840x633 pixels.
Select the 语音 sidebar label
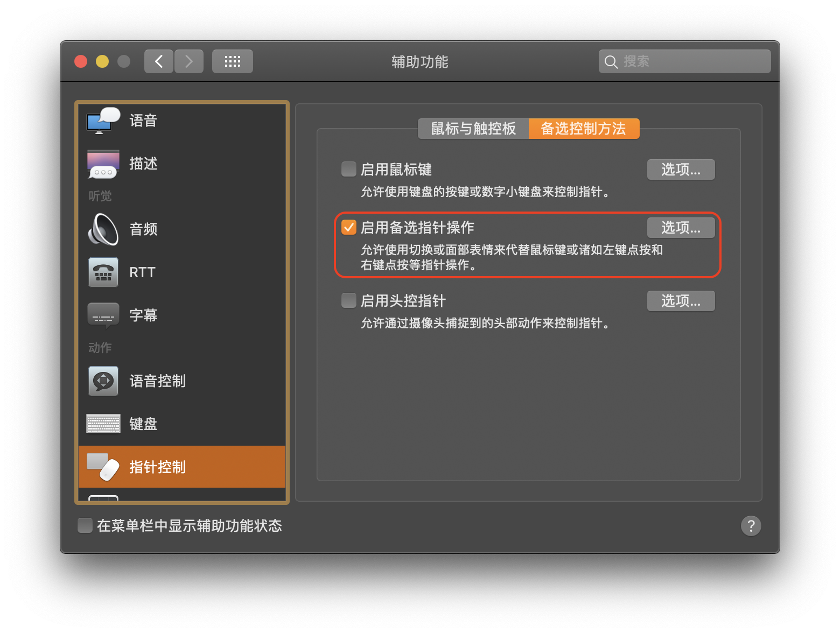tap(143, 121)
